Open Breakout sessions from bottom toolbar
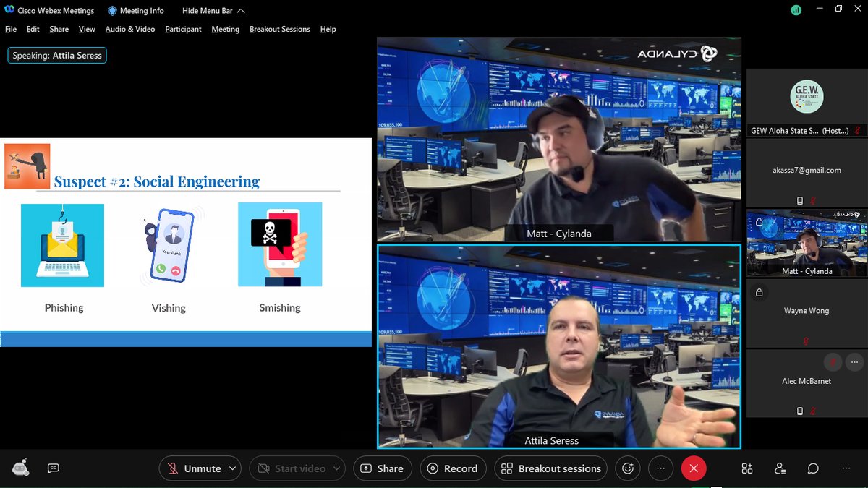868x488 pixels. 552,468
